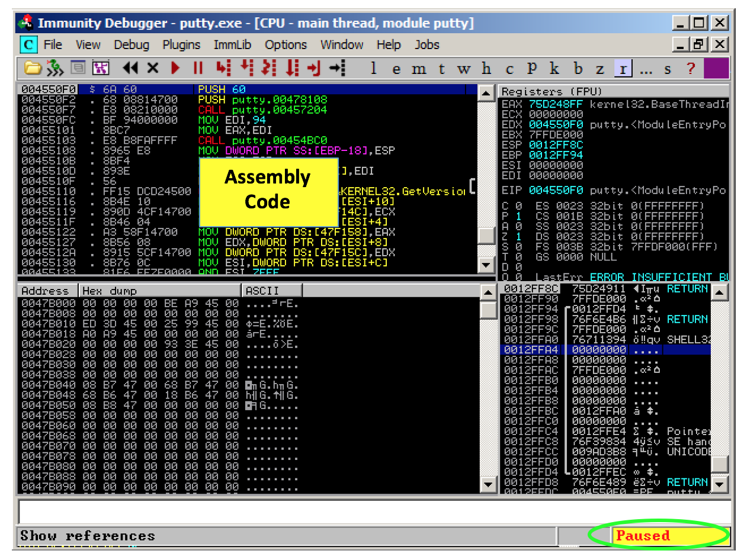Open the Debug menu
Viewport: 744px width, 560px height.
tap(132, 45)
